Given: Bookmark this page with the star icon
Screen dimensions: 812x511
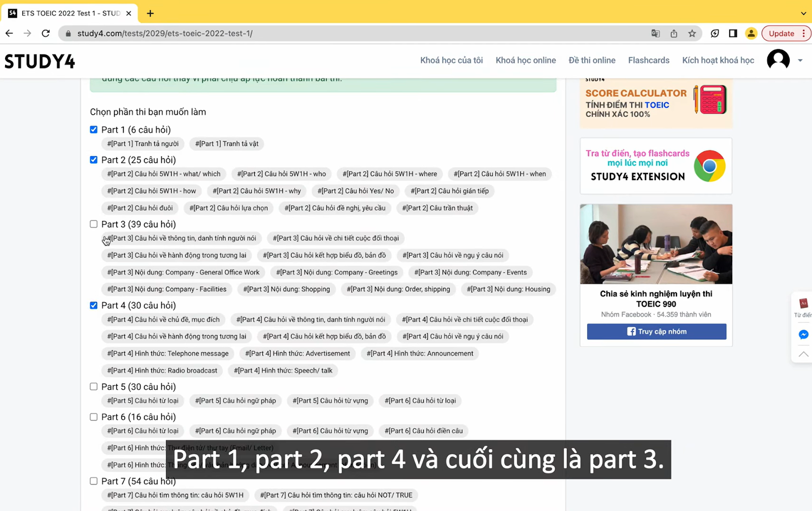Looking at the screenshot, I should tap(692, 33).
